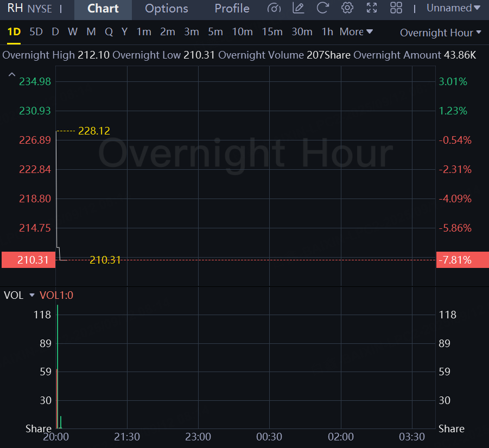The width and height of the screenshot is (489, 448).
Task: Collapse chart with the up chevron
Action: point(11,74)
